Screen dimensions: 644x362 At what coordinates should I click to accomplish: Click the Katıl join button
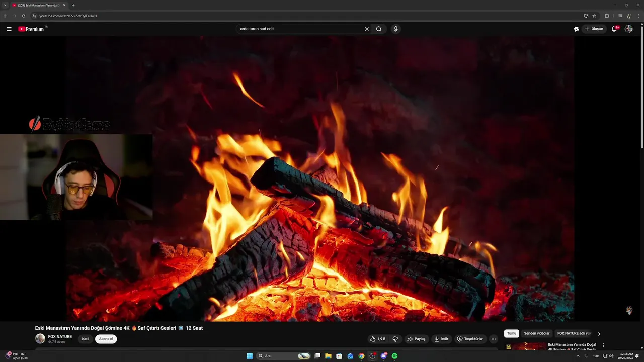click(x=86, y=339)
